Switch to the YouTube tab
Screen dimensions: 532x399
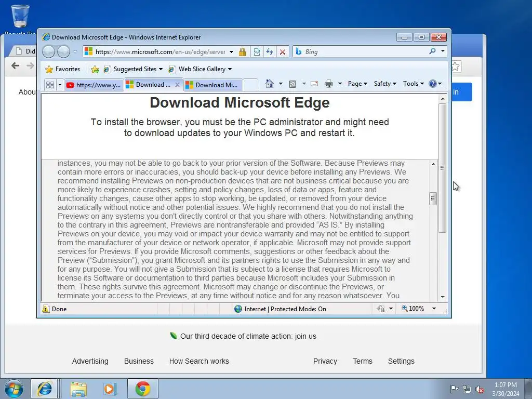pyautogui.click(x=94, y=85)
